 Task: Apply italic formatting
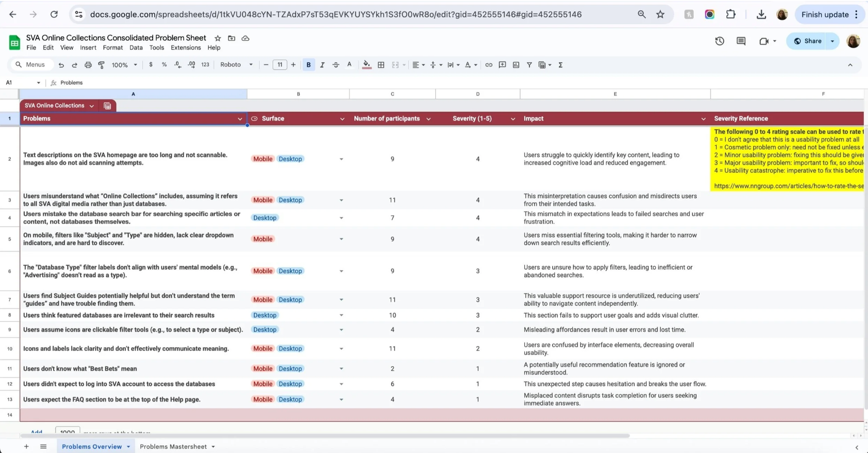pos(322,65)
